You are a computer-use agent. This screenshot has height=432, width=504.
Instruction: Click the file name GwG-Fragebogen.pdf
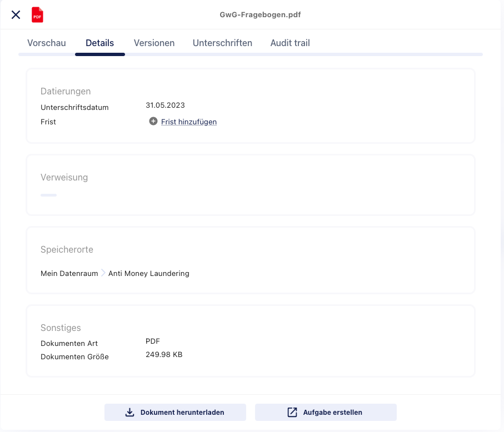[x=260, y=15]
